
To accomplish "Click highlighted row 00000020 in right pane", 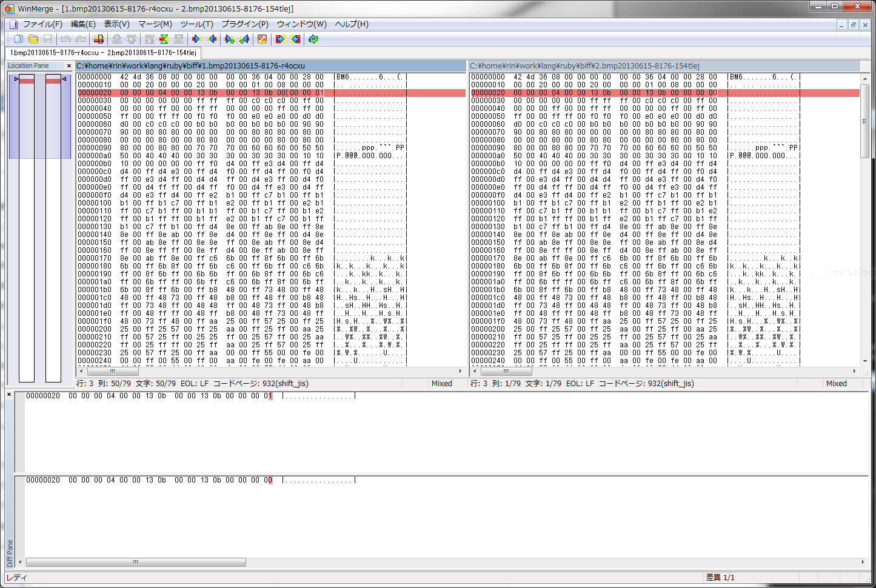I will pos(665,93).
